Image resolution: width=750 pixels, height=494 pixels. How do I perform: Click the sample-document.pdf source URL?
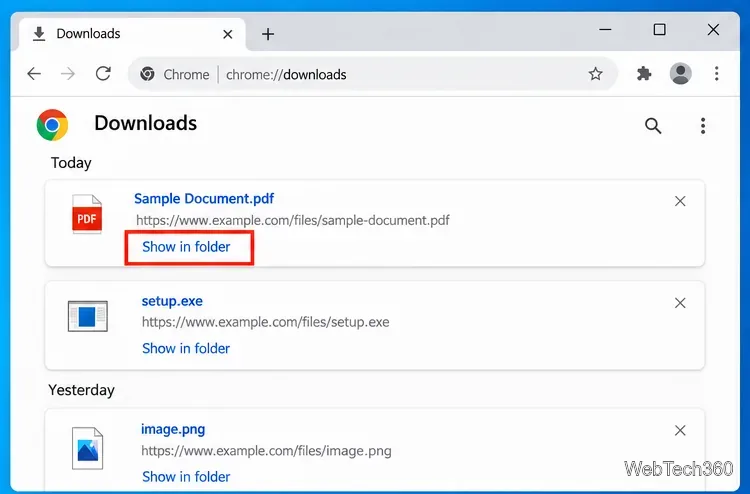pyautogui.click(x=293, y=220)
